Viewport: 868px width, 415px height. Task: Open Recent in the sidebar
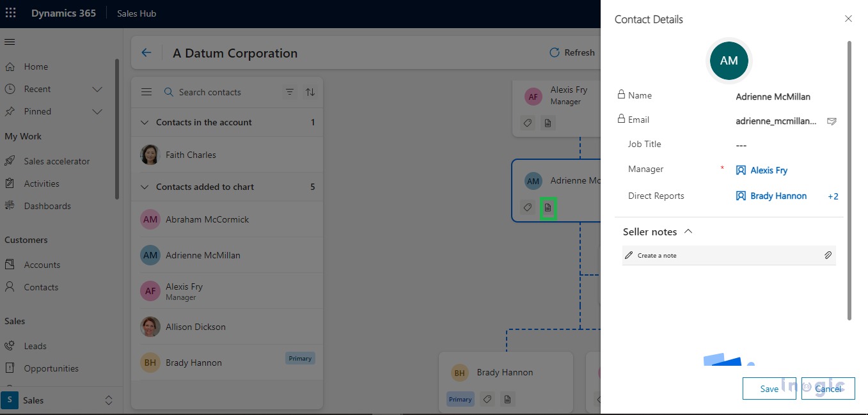click(x=37, y=89)
